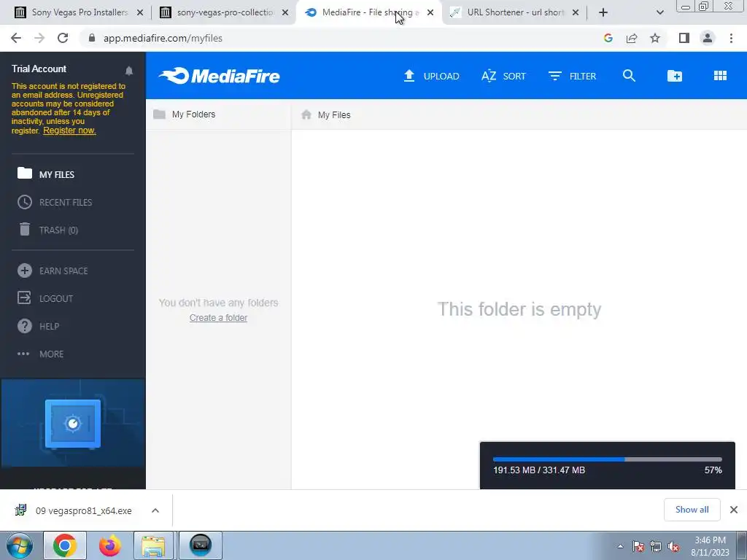Open the Filter options
This screenshot has width=747, height=560.
pos(572,76)
